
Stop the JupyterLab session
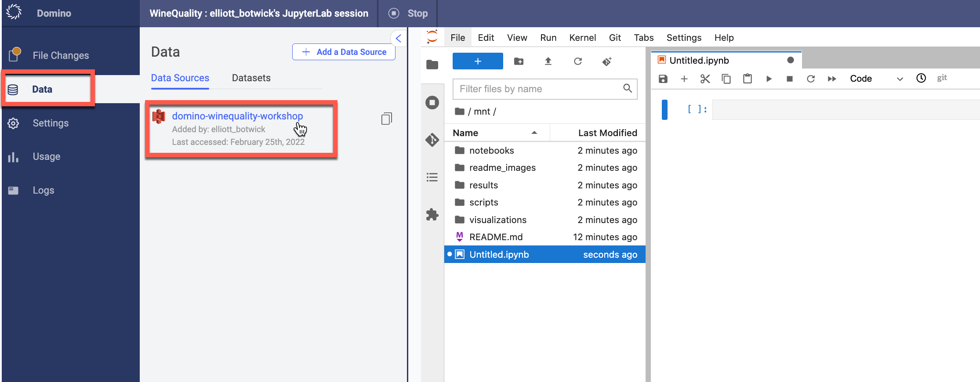point(408,13)
